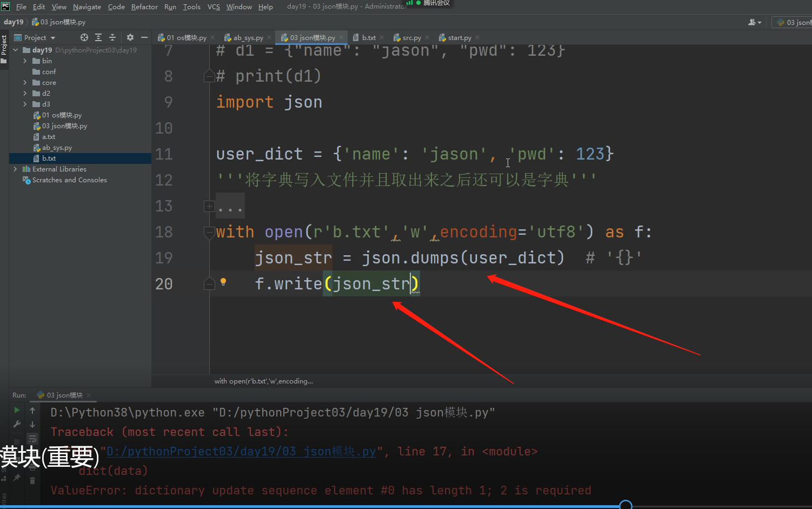This screenshot has height=509, width=812.
Task: Collapse the day19 root folder
Action: pos(15,50)
